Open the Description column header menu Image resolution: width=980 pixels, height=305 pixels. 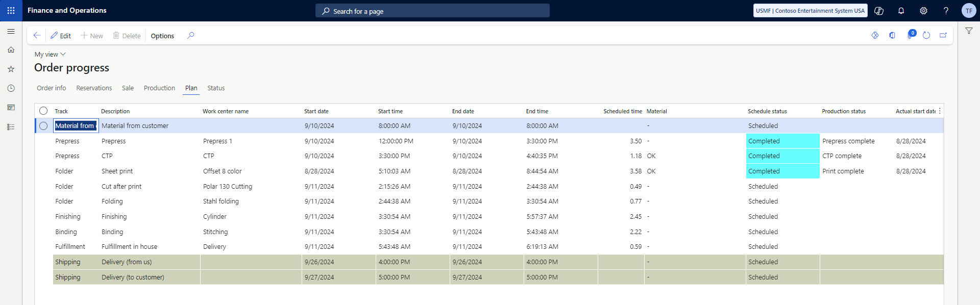pos(115,111)
